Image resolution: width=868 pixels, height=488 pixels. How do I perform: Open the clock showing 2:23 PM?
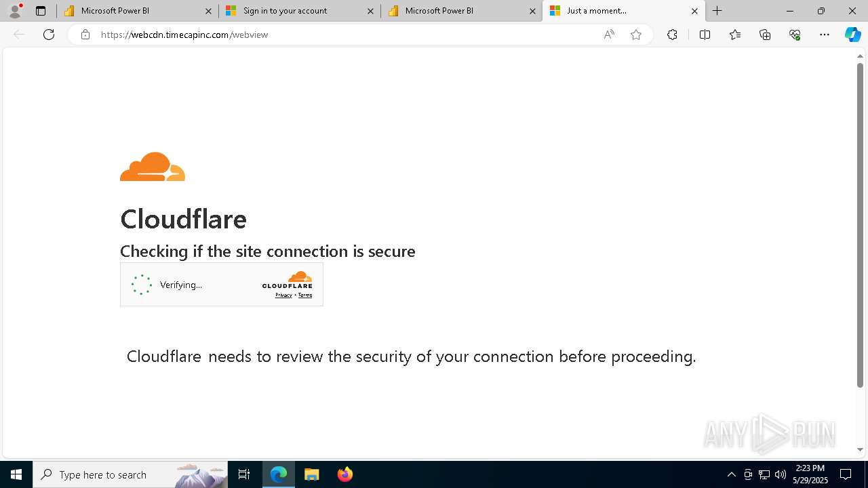810,474
